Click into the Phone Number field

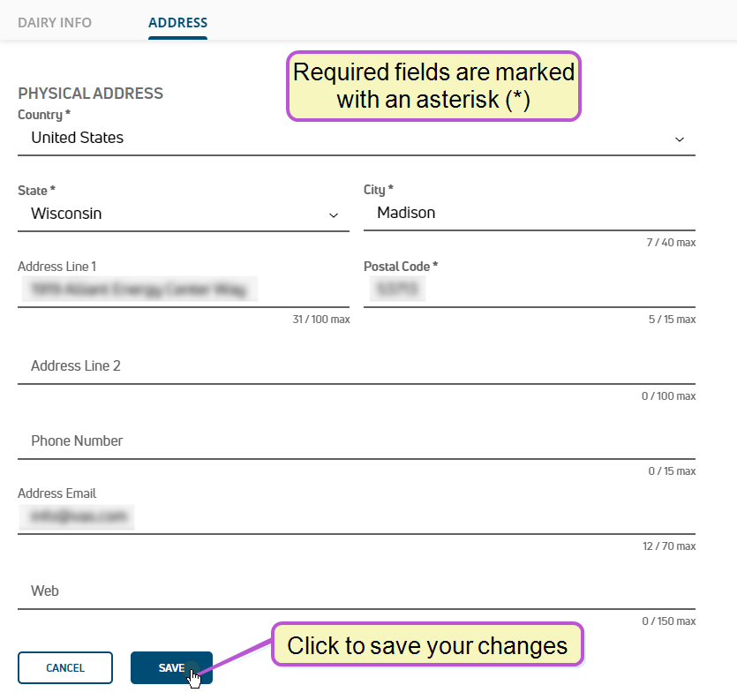[357, 441]
